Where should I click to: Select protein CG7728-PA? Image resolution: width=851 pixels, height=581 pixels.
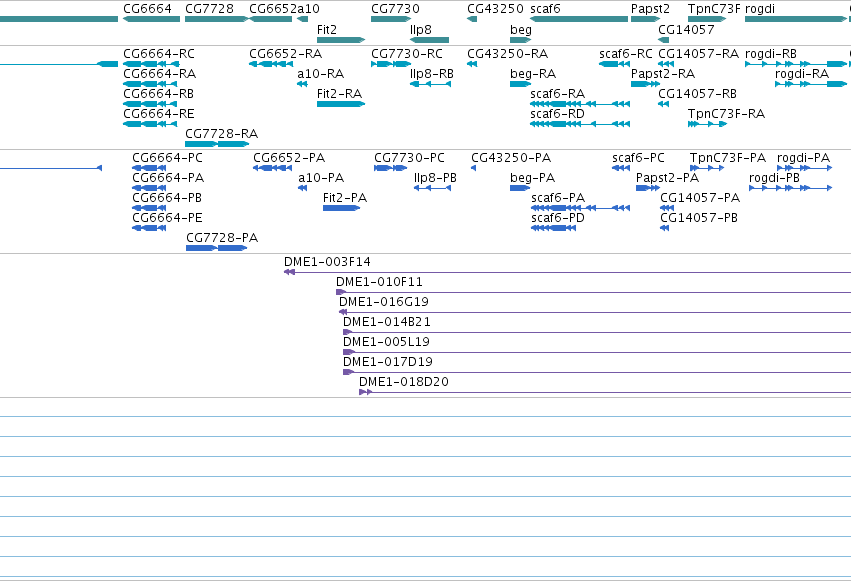point(217,248)
